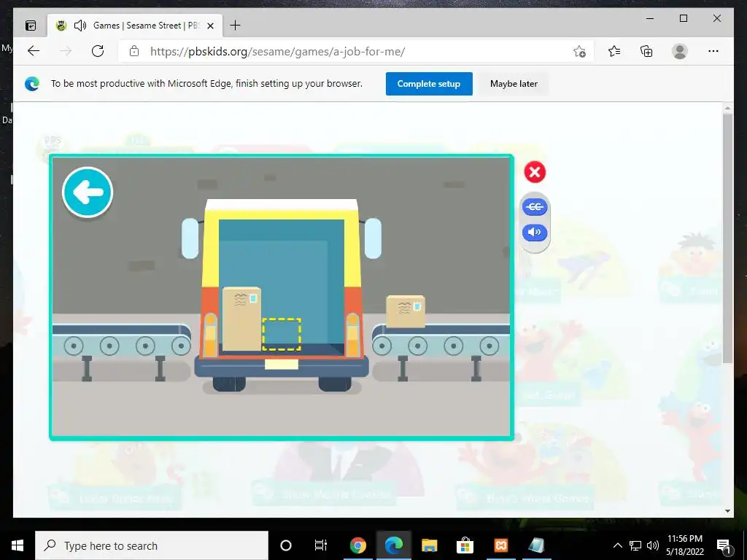Open the notepad-like app on taskbar

click(536, 545)
